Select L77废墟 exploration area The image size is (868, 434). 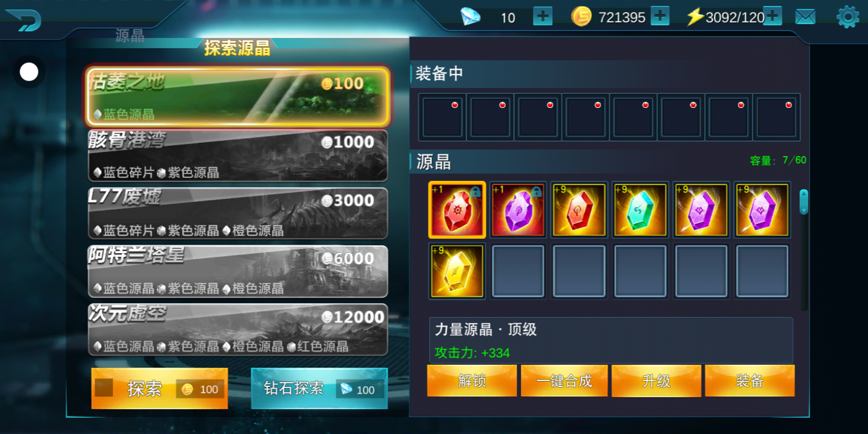[x=237, y=213]
